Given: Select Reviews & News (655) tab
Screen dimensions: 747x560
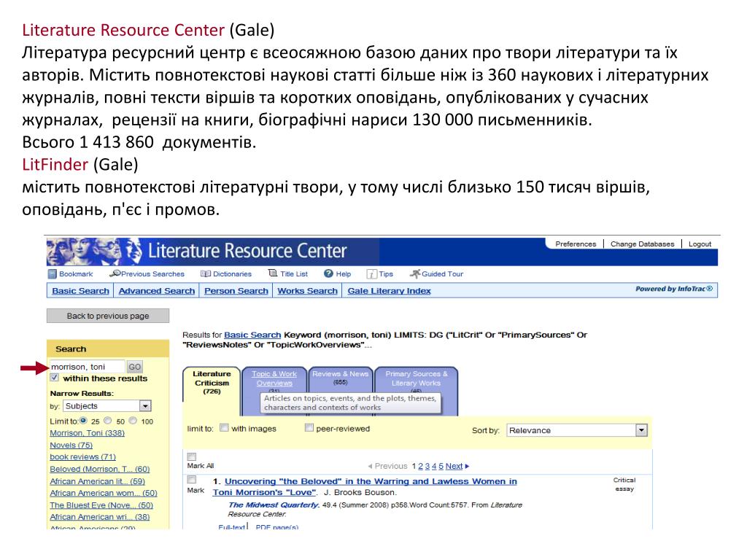Looking at the screenshot, I should [340, 378].
